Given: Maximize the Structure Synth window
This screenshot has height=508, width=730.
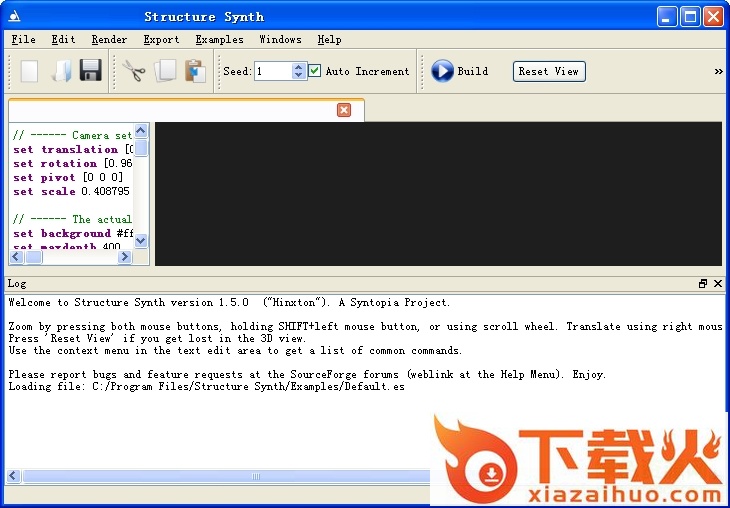Looking at the screenshot, I should [690, 17].
